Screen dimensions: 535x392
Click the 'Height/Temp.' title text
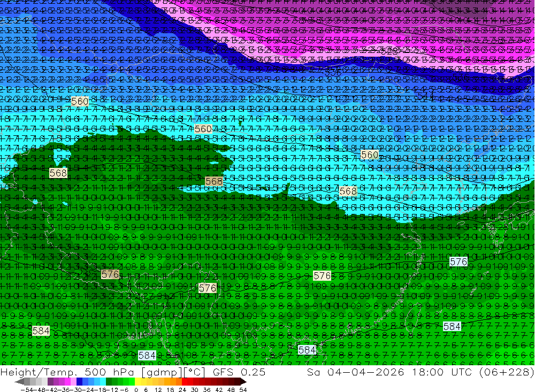pos(39,372)
